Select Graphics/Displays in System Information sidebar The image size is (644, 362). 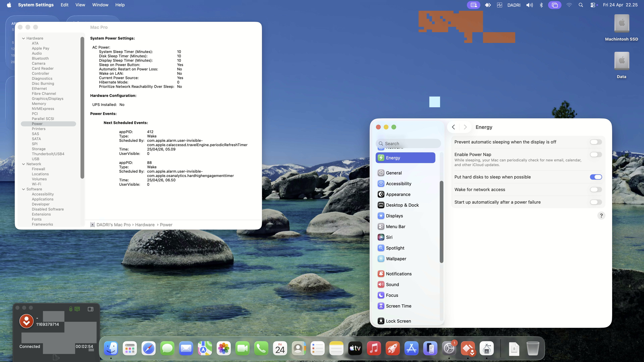(47, 99)
